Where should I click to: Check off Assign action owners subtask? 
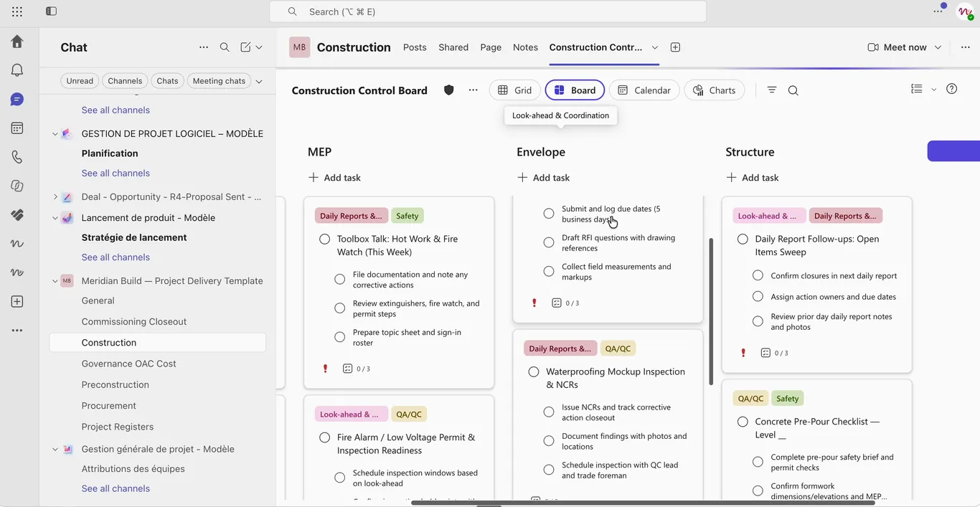pos(758,296)
